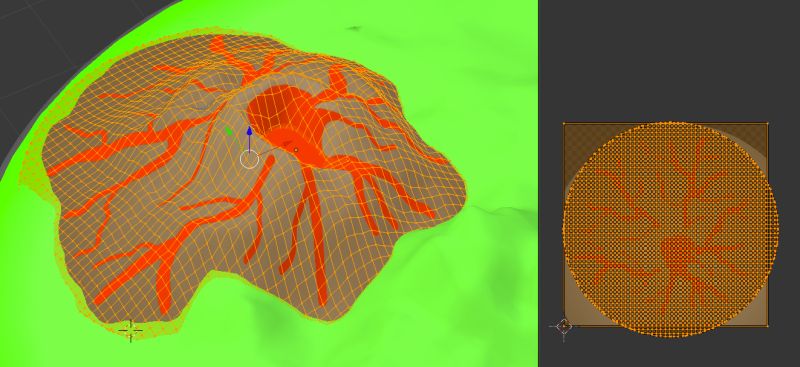The image size is (800, 367).
Task: Click the green Y-axis gizmo handle
Action: coord(229,131)
